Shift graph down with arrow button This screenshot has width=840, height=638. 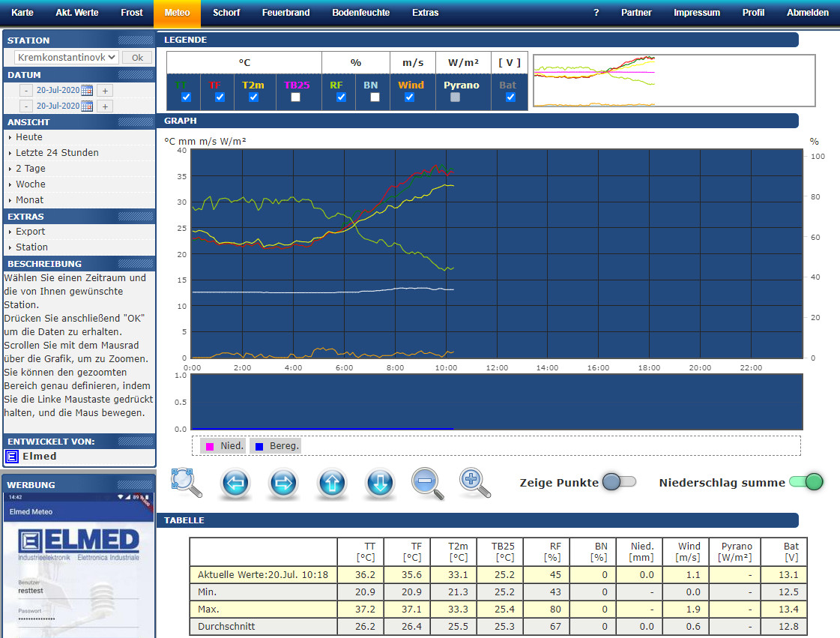click(380, 483)
